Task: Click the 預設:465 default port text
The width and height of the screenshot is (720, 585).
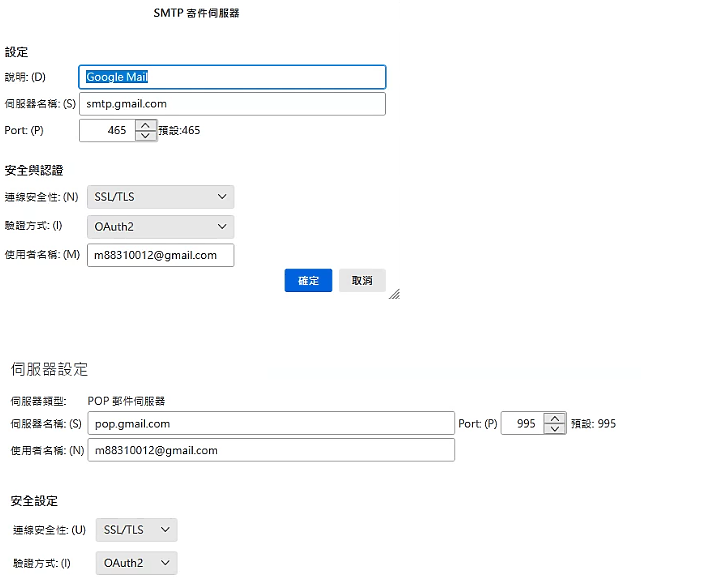Action: point(180,130)
